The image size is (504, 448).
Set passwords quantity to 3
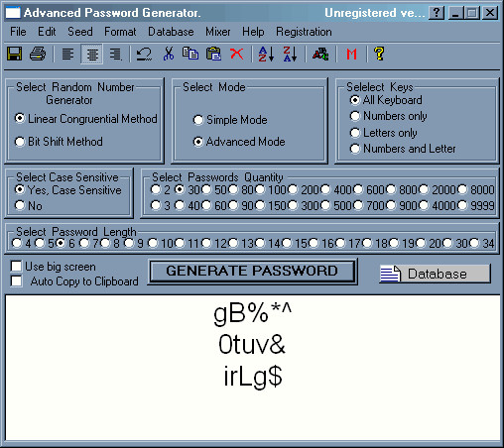point(156,205)
